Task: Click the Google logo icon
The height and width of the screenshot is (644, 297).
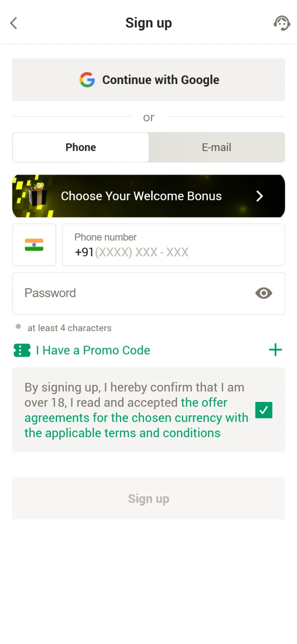Action: pos(87,80)
